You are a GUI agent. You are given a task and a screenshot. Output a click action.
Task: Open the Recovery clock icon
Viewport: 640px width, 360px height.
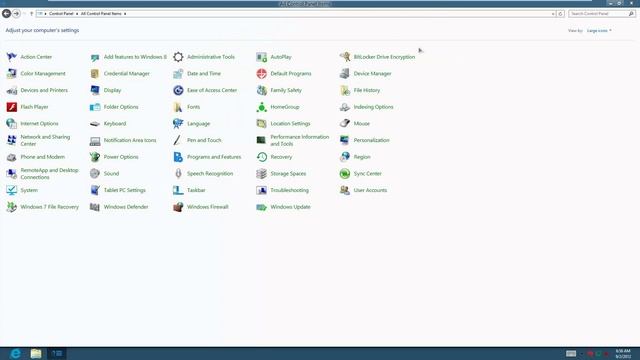pyautogui.click(x=261, y=157)
